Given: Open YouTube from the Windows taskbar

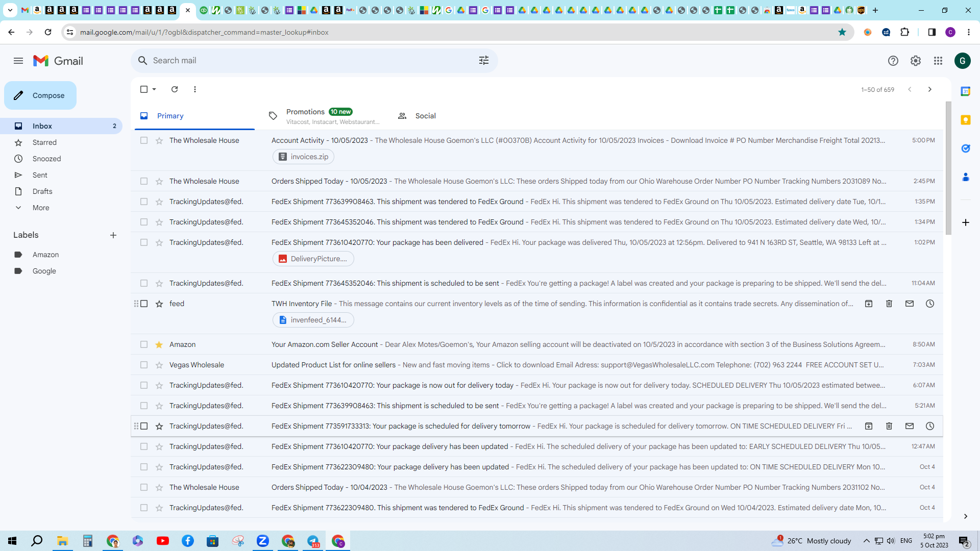Looking at the screenshot, I should pos(163,541).
